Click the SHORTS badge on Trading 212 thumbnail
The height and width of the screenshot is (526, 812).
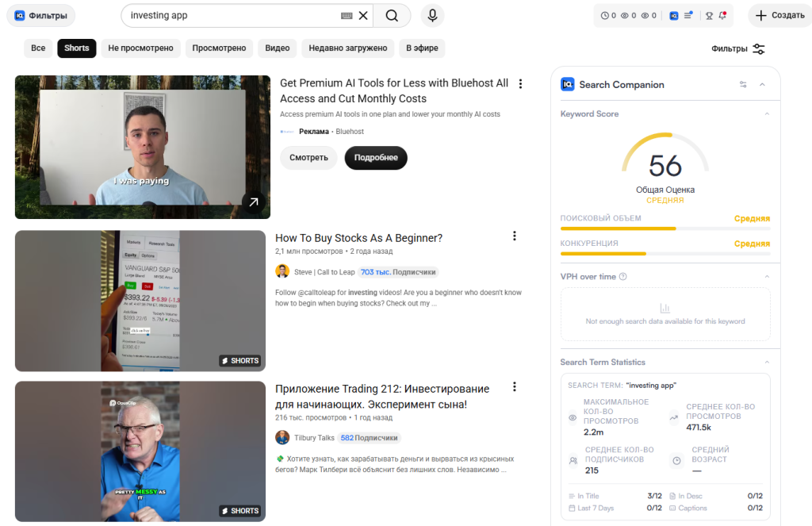coord(240,511)
